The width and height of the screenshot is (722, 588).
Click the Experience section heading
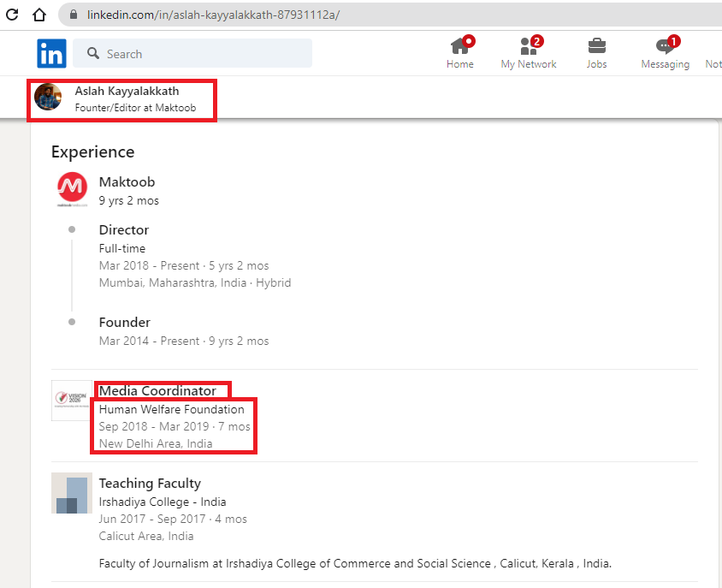coord(93,152)
